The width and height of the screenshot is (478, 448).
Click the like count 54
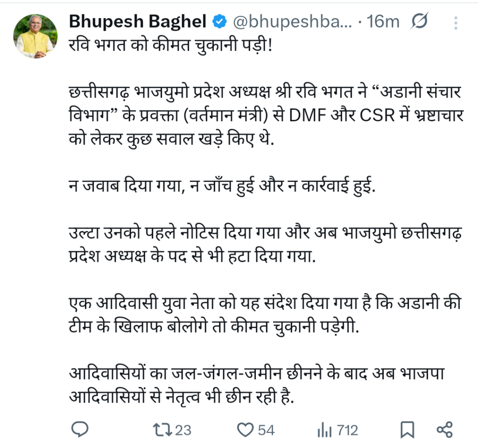266,430
